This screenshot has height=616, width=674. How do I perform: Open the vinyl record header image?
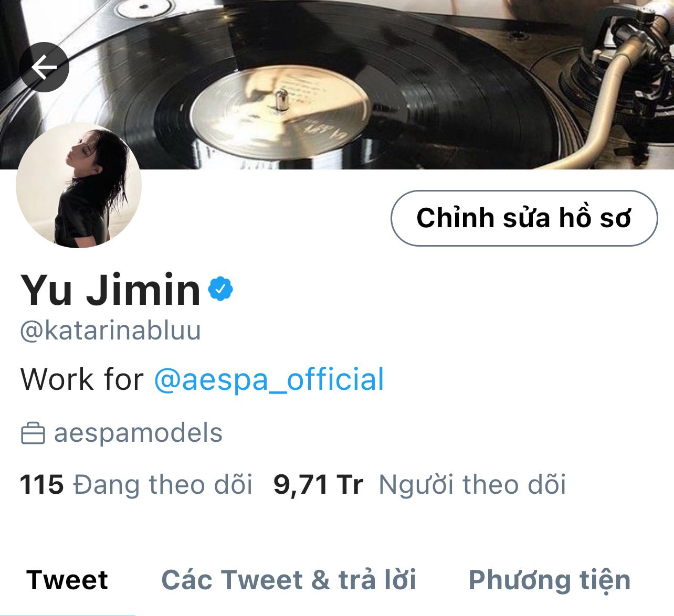[337, 84]
